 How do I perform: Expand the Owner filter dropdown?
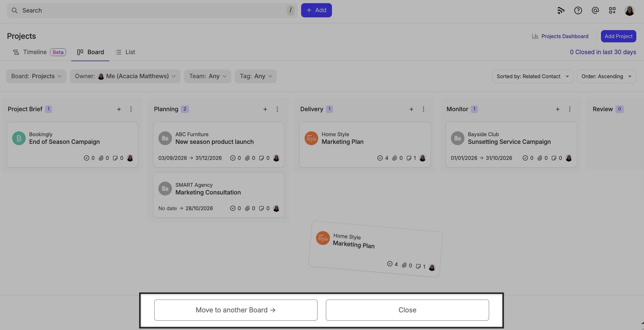click(x=125, y=76)
